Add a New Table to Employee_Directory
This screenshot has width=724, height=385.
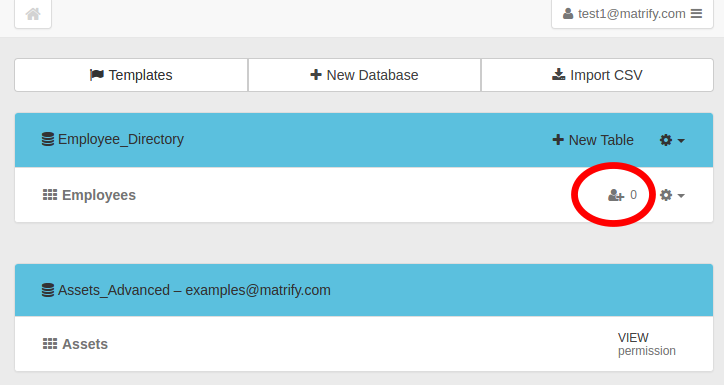point(593,140)
